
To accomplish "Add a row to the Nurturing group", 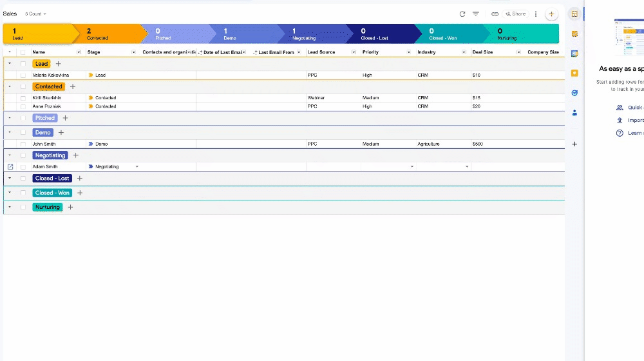I will tap(70, 207).
